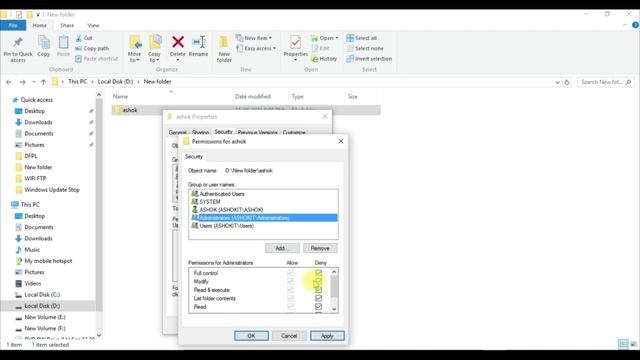Click the Add... button
The image size is (640, 360).
[x=282, y=248]
